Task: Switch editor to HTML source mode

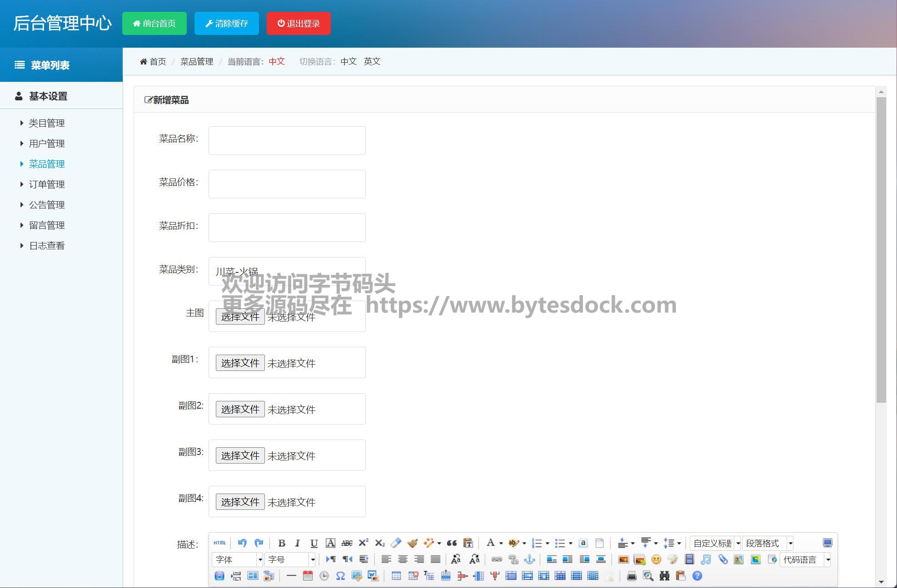Action: click(219, 543)
